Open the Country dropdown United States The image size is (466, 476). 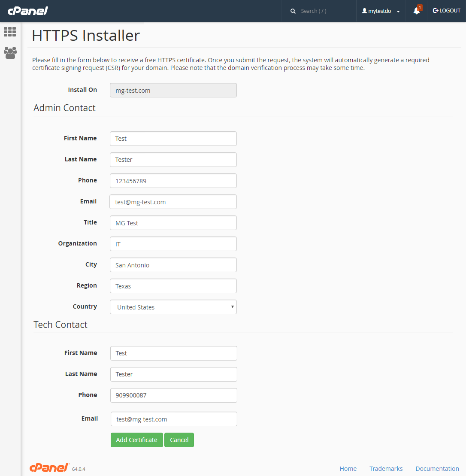173,307
